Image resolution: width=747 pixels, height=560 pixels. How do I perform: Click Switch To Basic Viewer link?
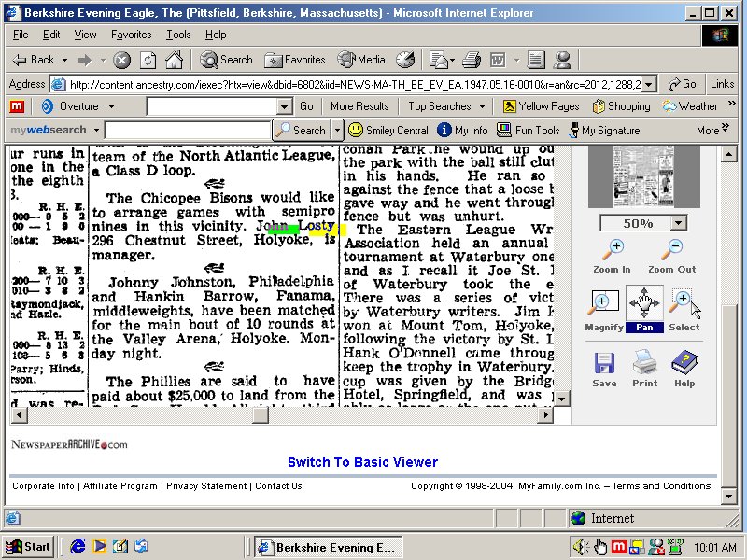point(362,462)
